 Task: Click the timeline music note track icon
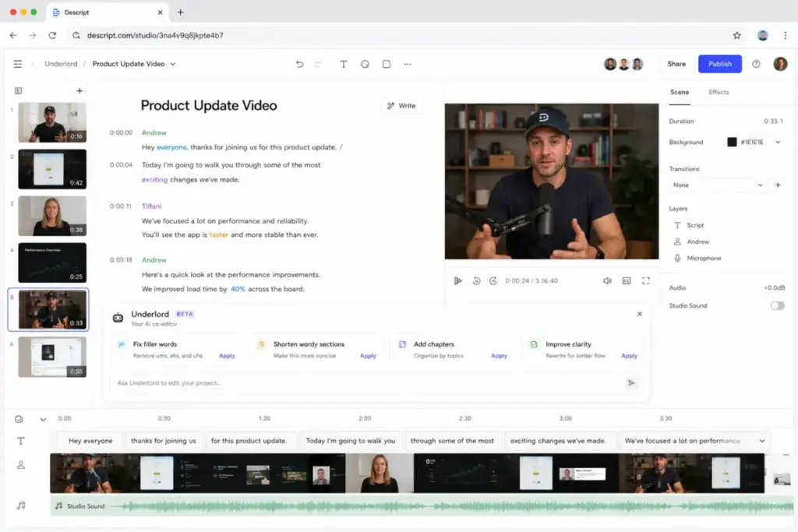pos(21,506)
